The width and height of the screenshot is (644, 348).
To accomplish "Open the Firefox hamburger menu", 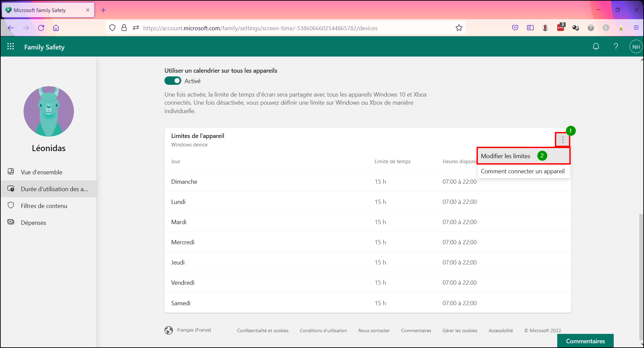I will click(x=636, y=28).
